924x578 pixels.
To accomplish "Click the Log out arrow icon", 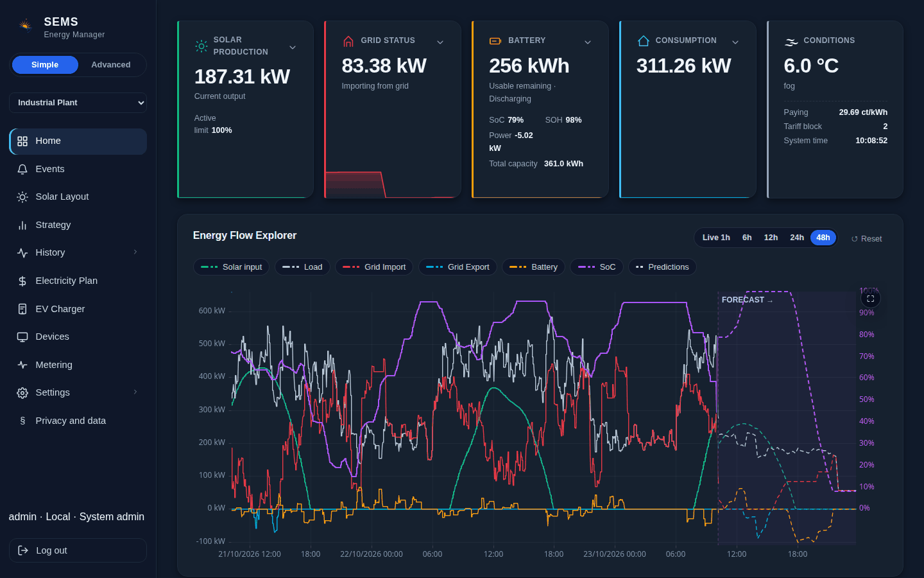I will pos(23,550).
